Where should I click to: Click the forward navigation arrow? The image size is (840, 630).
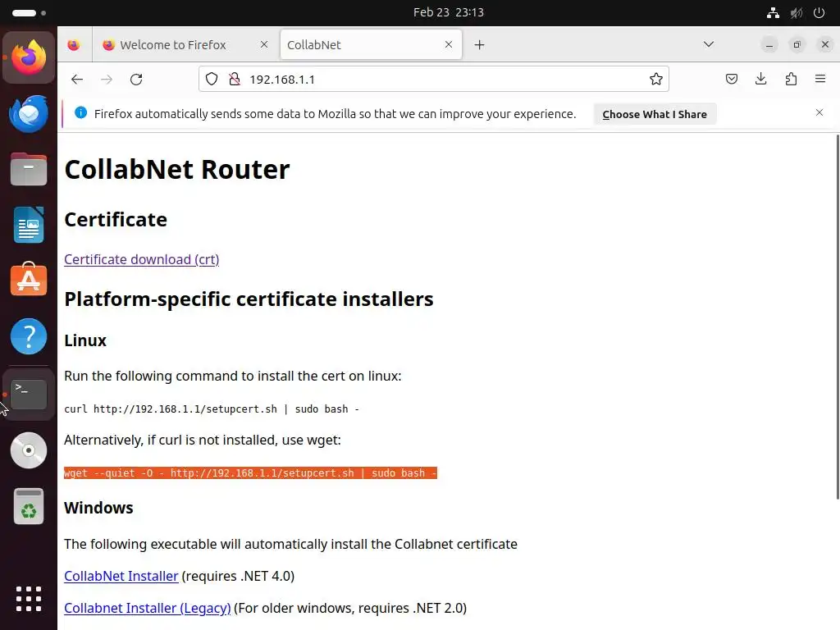[x=107, y=80]
